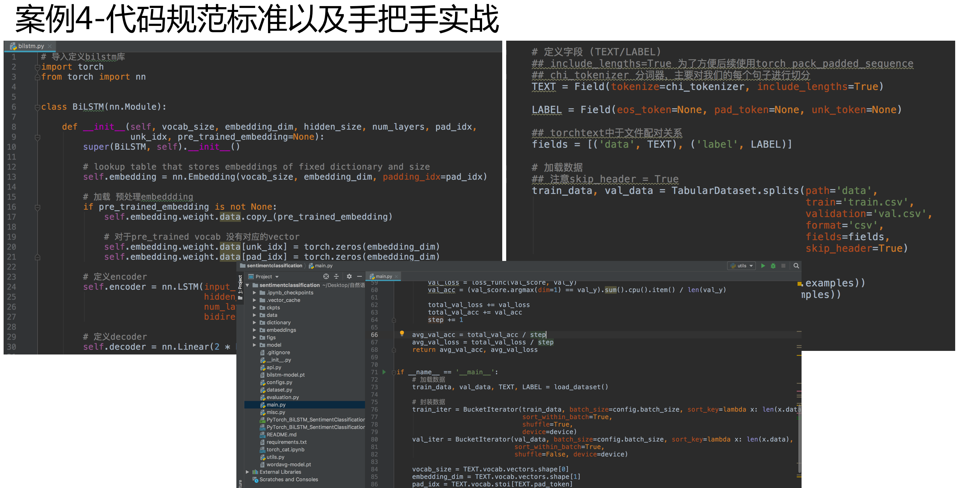Open Project panel options via the gear icon

[x=350, y=277]
